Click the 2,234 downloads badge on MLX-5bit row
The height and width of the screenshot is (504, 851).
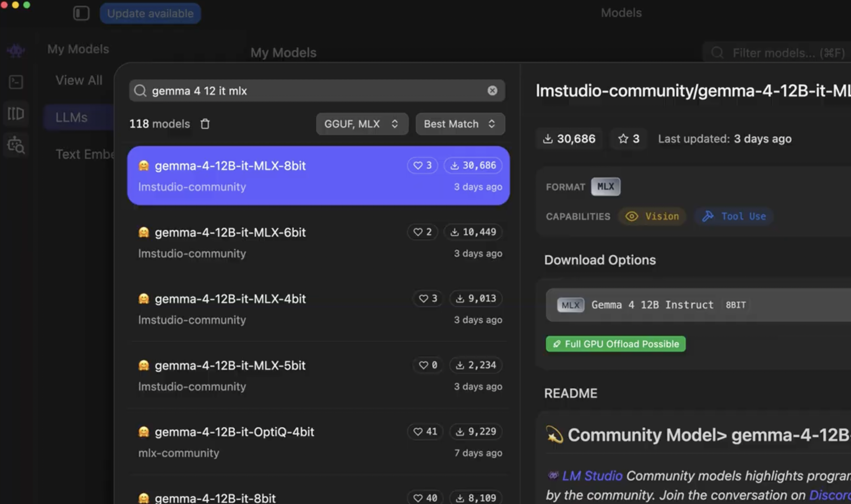pyautogui.click(x=475, y=365)
